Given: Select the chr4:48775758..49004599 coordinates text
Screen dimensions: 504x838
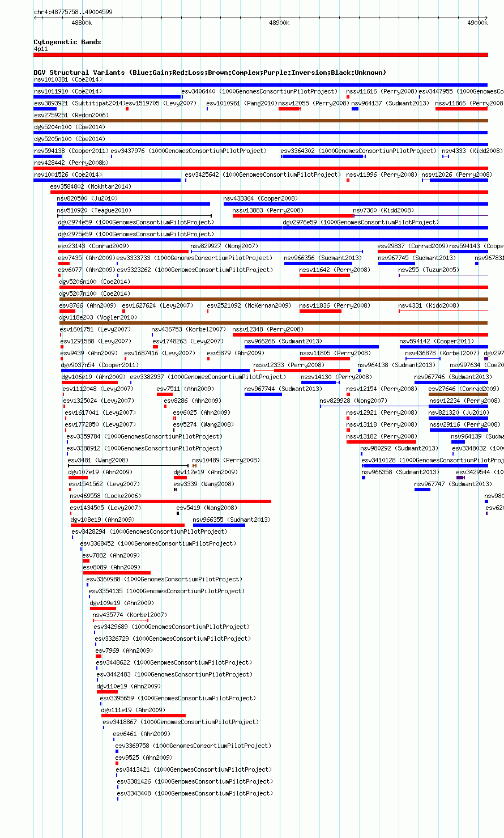Looking at the screenshot, I should click(73, 12).
